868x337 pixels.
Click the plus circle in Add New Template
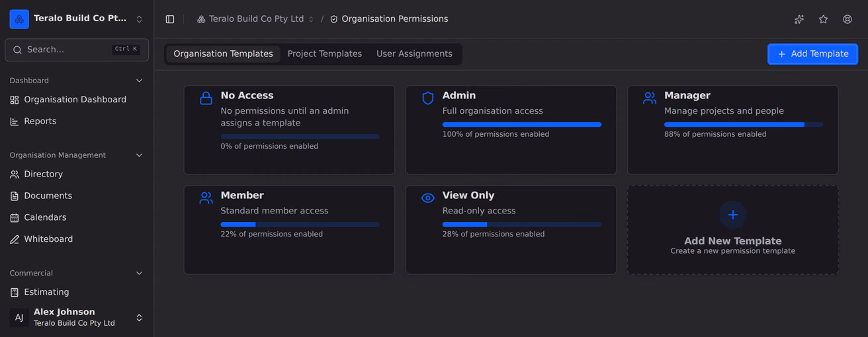click(x=733, y=215)
